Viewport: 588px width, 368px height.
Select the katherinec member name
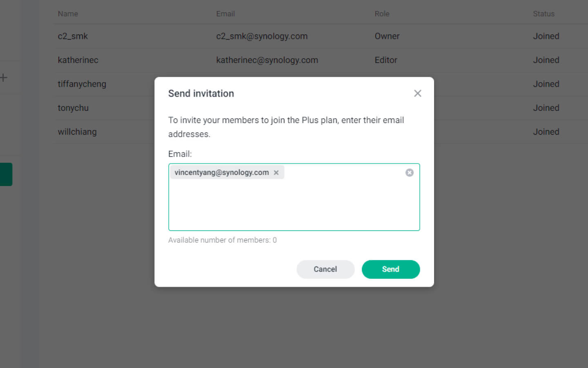click(78, 60)
